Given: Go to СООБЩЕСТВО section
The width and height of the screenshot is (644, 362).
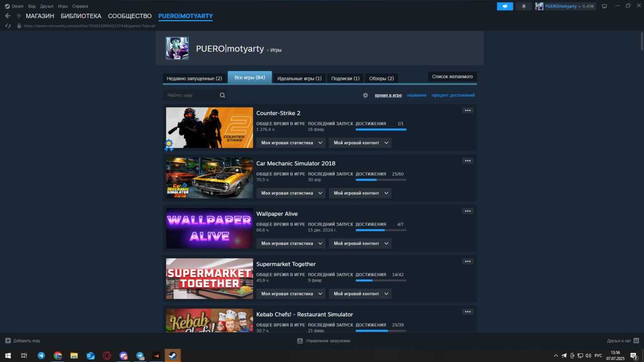Looking at the screenshot, I should (x=130, y=16).
